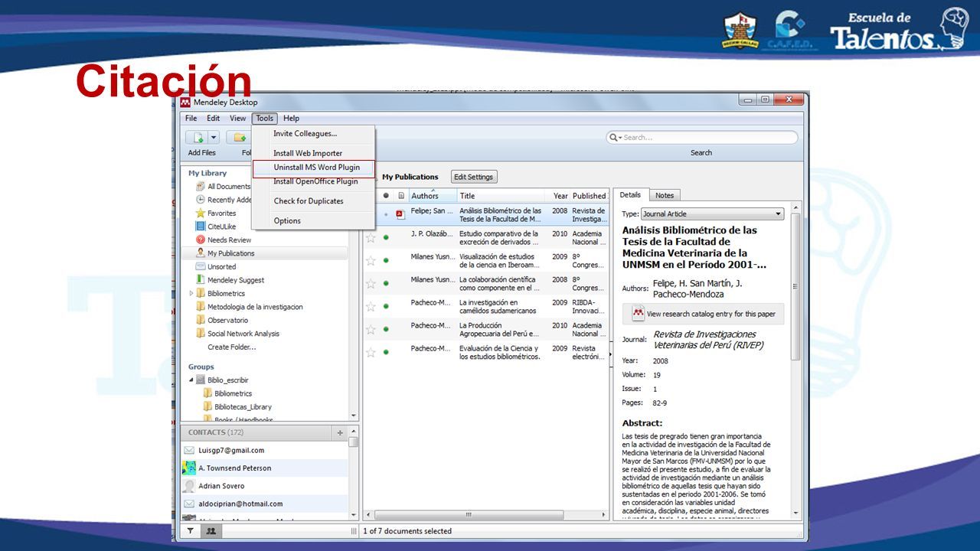
Task: Click A. Townsend Peterson's avatar
Action: pos(189,468)
